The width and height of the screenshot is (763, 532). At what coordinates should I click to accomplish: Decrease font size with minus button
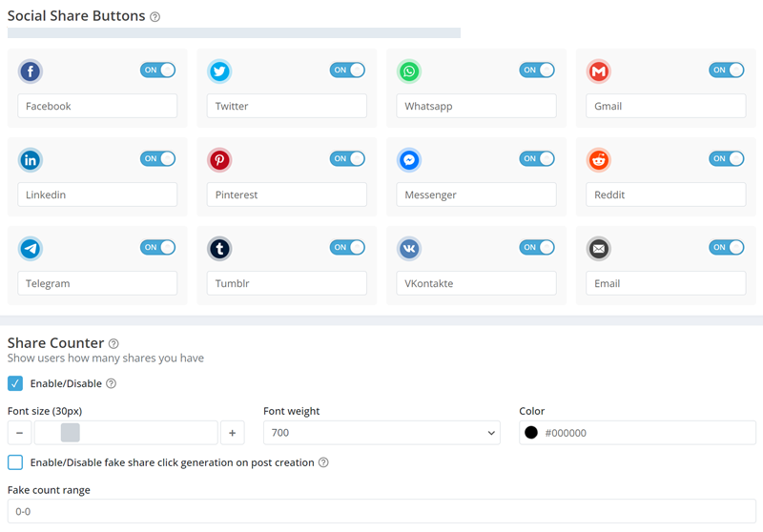pos(19,432)
